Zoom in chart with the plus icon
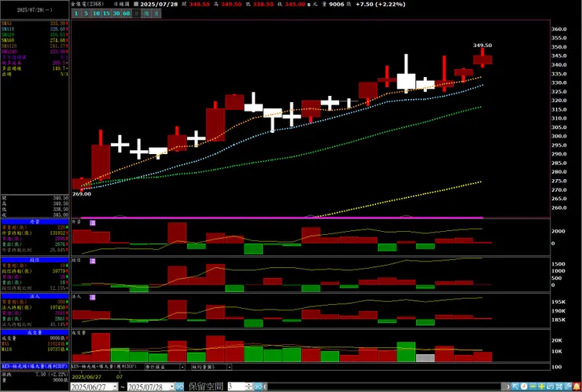Image resolution: width=582 pixels, height=392 pixels. point(542,387)
